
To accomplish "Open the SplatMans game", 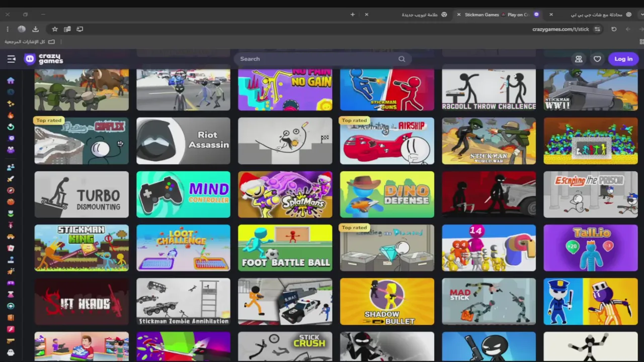I will tap(285, 195).
